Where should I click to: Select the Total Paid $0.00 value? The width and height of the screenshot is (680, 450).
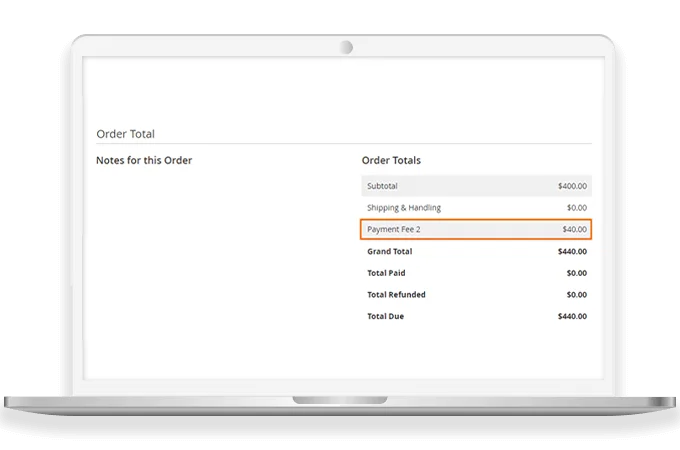pyautogui.click(x=577, y=273)
